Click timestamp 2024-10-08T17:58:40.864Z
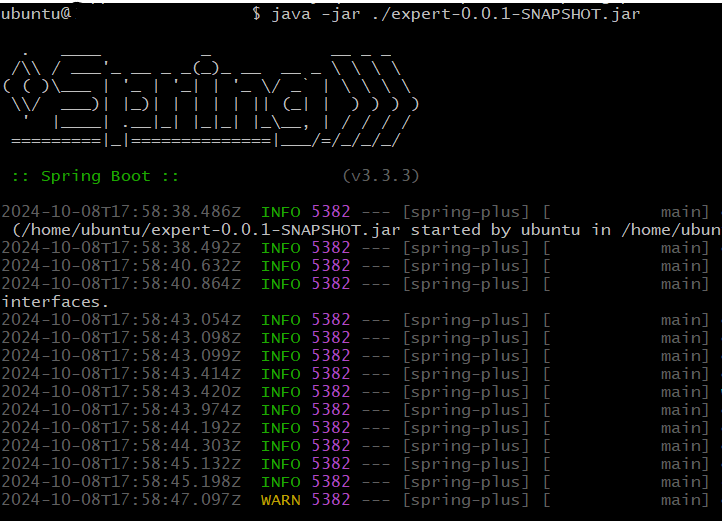The width and height of the screenshot is (722, 521). [121, 284]
